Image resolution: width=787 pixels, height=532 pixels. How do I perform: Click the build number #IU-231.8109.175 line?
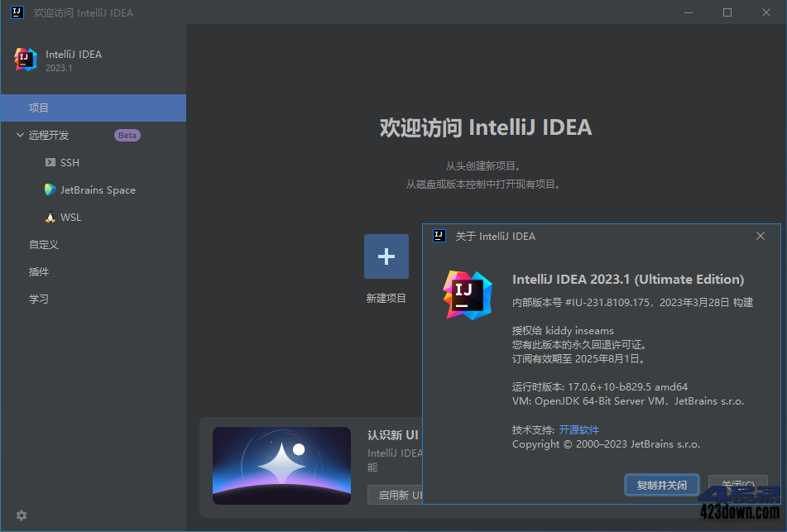[632, 302]
